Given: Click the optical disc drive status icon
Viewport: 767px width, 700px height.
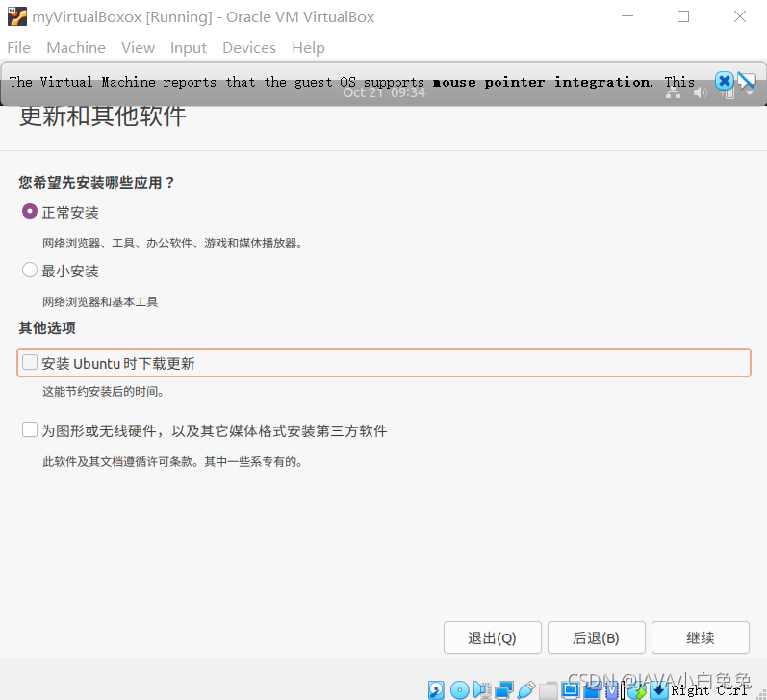Looking at the screenshot, I should pos(459,689).
